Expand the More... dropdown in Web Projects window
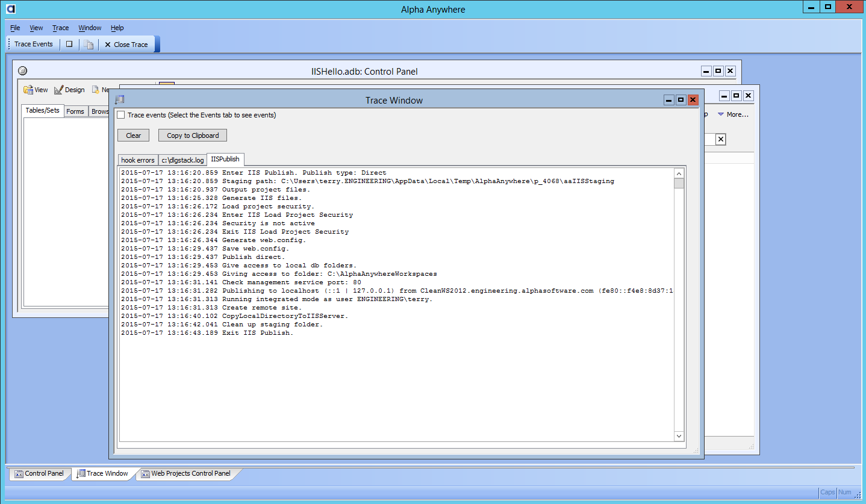 [x=733, y=114]
